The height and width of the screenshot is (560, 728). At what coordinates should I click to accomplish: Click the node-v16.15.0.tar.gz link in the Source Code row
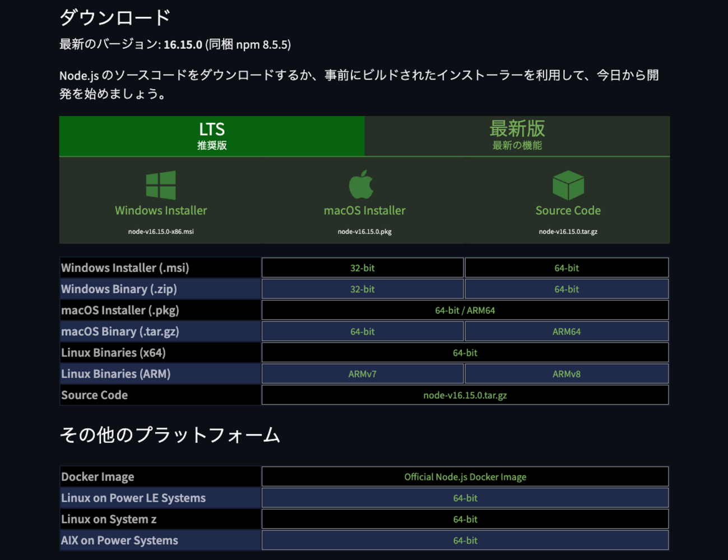pos(465,395)
